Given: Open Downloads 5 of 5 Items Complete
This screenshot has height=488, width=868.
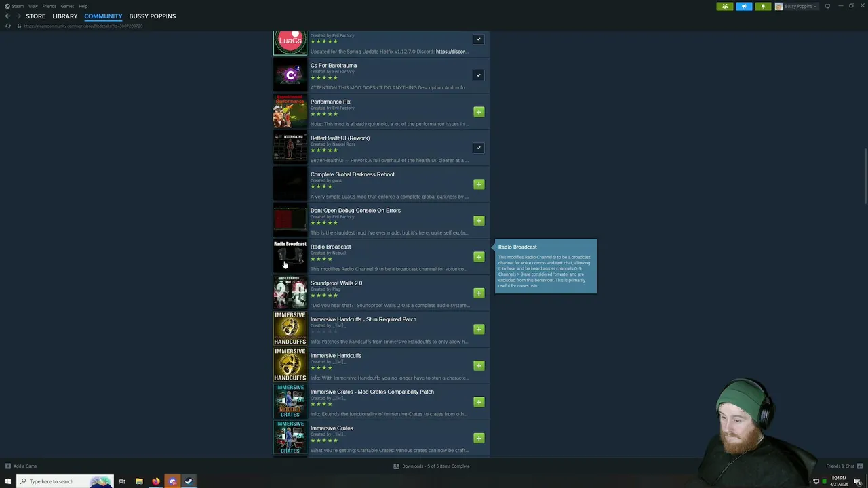Looking at the screenshot, I should 436,466.
